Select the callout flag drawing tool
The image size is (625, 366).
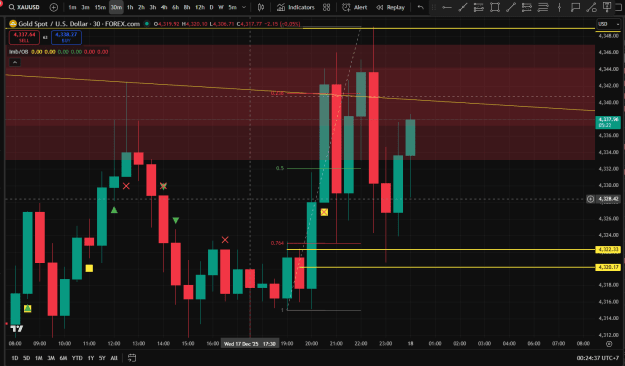pyautogui.click(x=575, y=7)
